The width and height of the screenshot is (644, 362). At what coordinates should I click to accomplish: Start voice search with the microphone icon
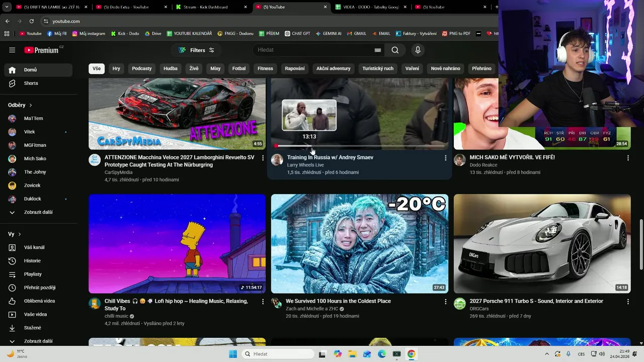[x=418, y=50]
